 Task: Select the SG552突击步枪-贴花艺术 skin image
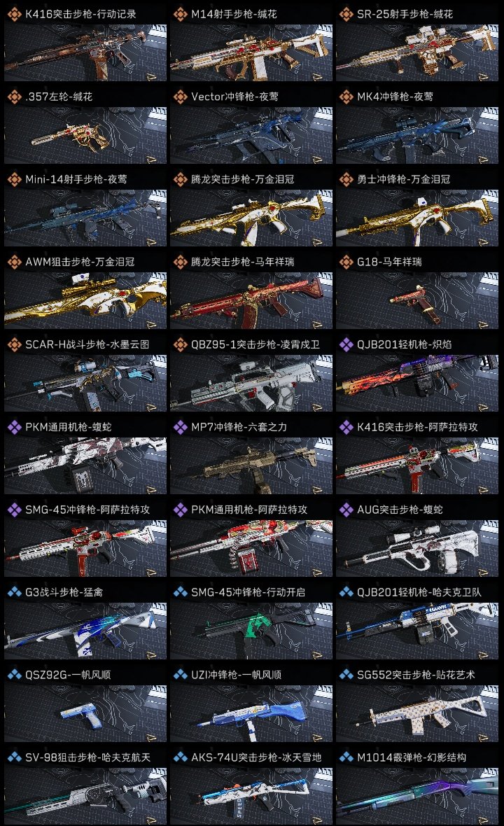click(x=417, y=713)
